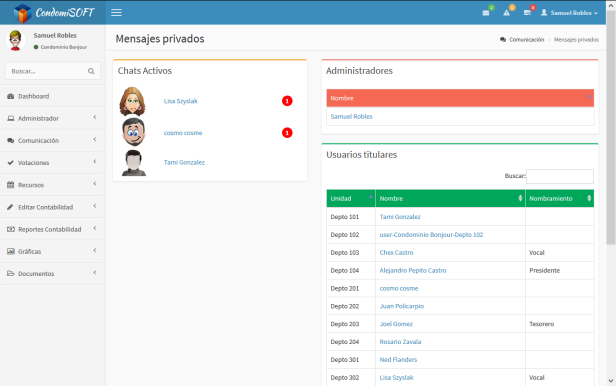Click the Dashboard icon in sidebar
This screenshot has width=616, height=386.
click(x=11, y=96)
